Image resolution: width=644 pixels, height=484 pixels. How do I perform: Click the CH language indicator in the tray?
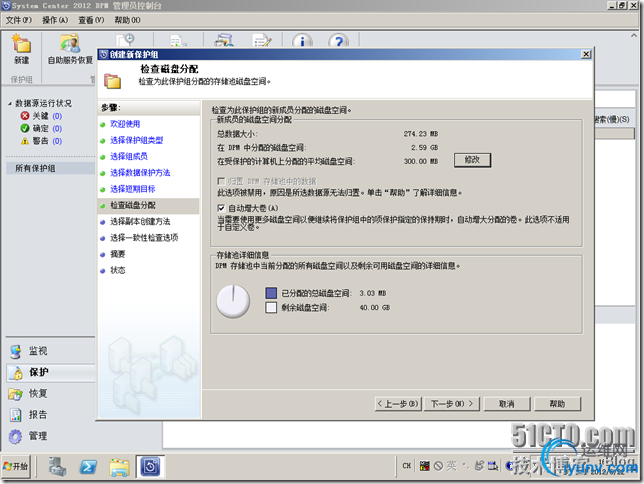tap(407, 466)
